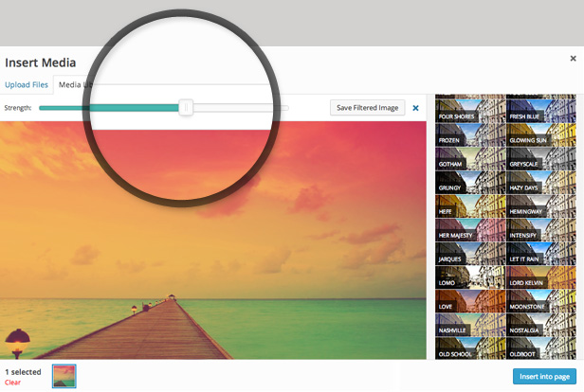The image size is (584, 392).
Task: Switch to the Upload Files tab
Action: [27, 85]
